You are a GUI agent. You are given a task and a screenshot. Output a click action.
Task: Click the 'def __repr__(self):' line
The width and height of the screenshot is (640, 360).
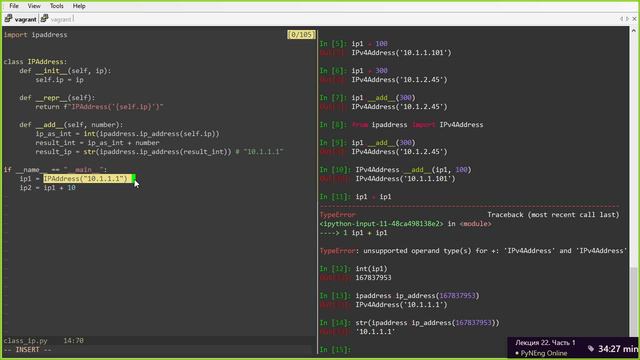(x=57, y=98)
